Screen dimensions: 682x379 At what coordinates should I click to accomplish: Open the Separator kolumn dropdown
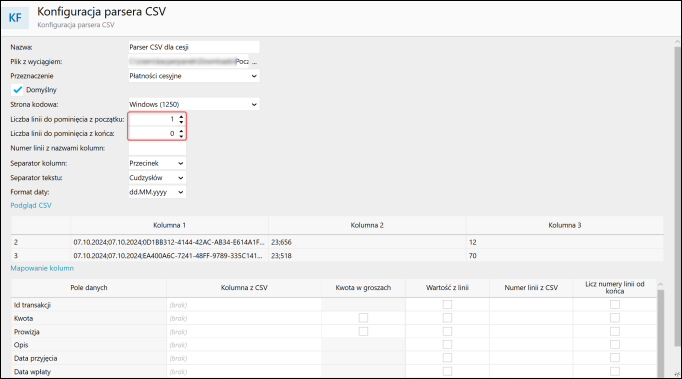click(x=157, y=163)
